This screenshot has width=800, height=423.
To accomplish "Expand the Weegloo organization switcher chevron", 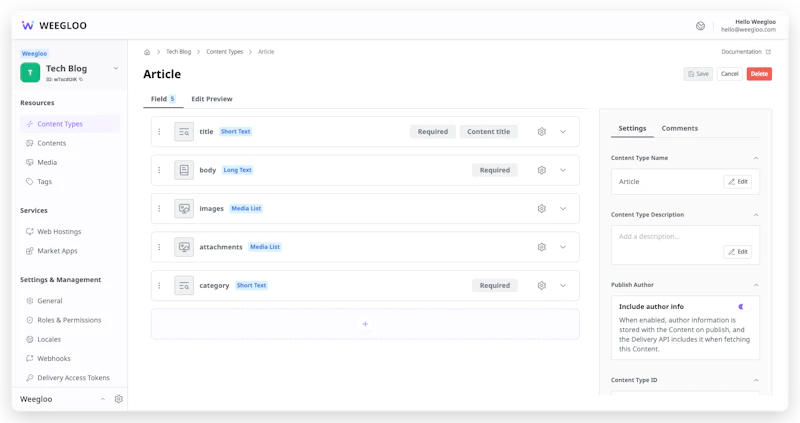I will 103,399.
